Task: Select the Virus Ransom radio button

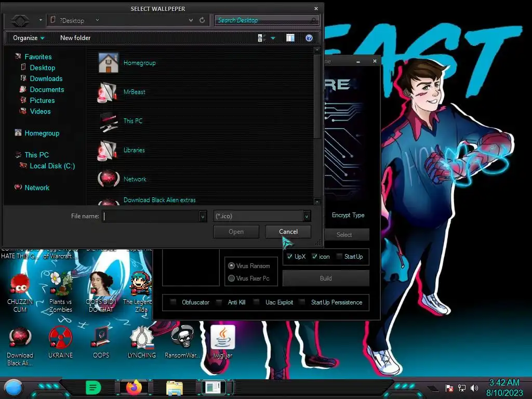Action: tap(231, 265)
